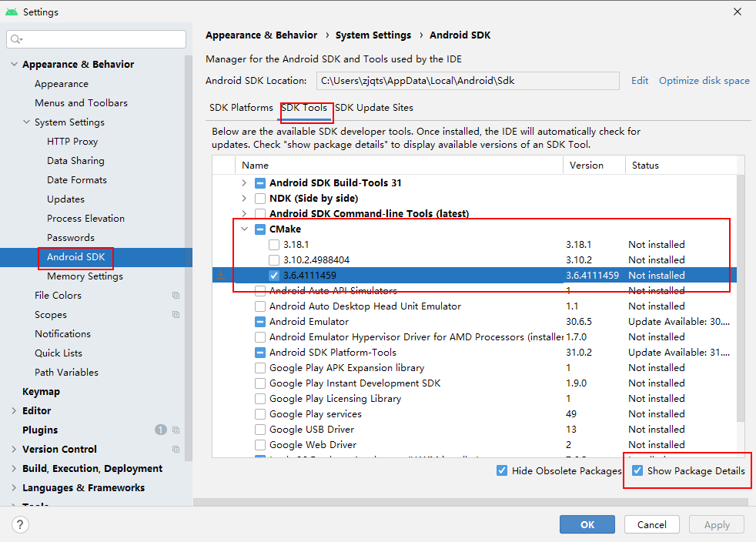Click the Optimize disk space link
756x542 pixels.
coord(704,81)
